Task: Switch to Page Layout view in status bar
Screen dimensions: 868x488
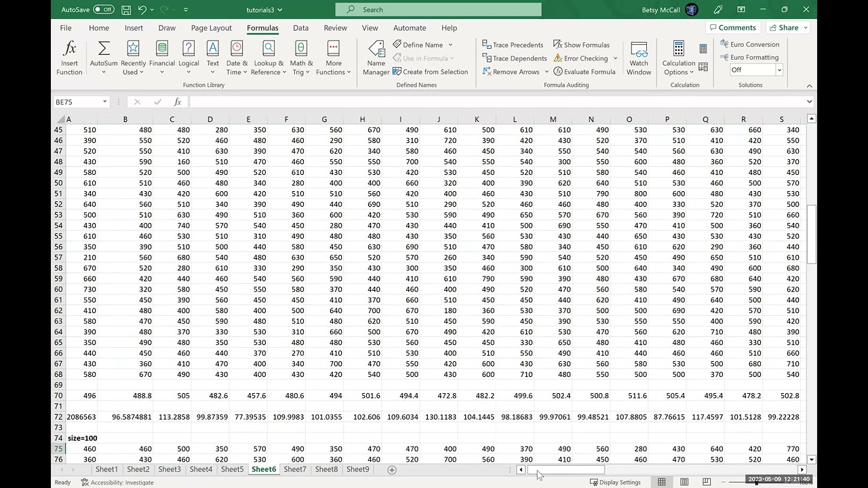Action: click(684, 482)
